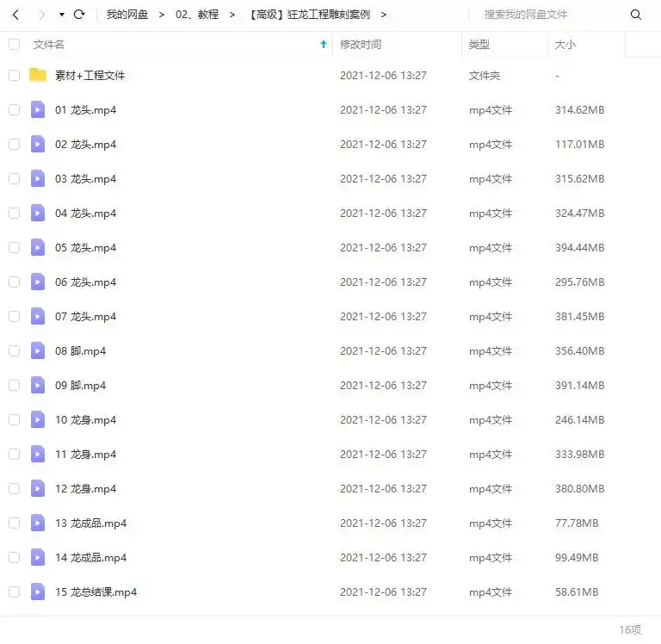The width and height of the screenshot is (661, 644).
Task: Navigate to 我的网盘 breadcrumb
Action: [127, 15]
